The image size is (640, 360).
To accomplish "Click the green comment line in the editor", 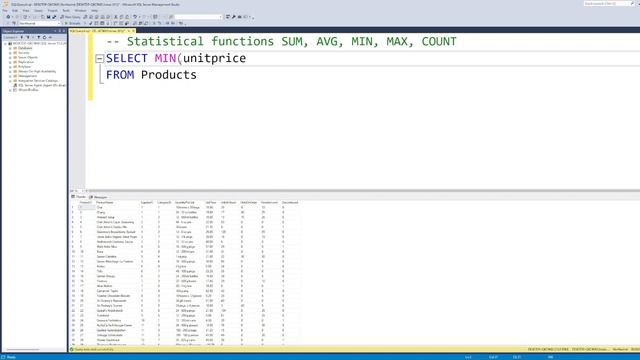I will pyautogui.click(x=282, y=42).
